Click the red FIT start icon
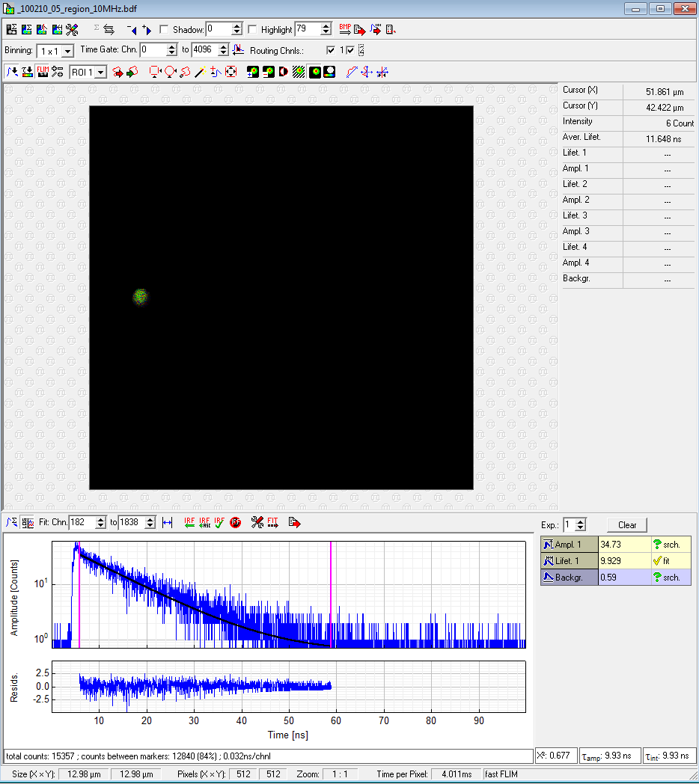The height and width of the screenshot is (784, 699). [273, 522]
